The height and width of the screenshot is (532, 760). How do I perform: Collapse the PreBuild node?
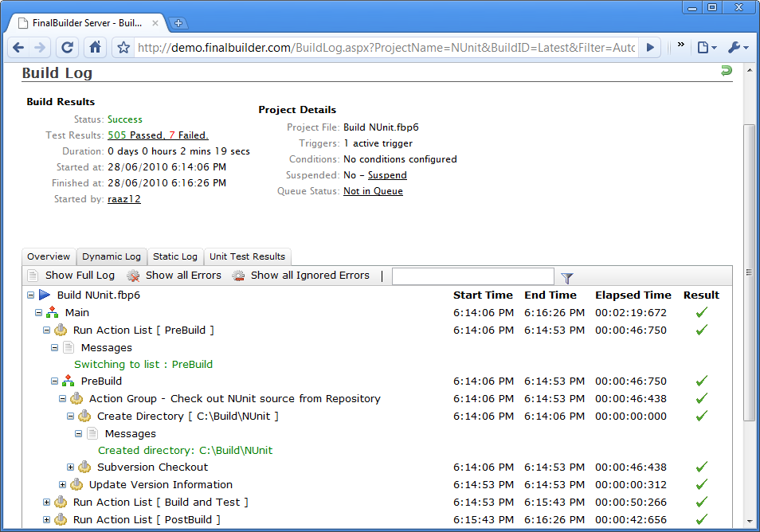pos(54,381)
